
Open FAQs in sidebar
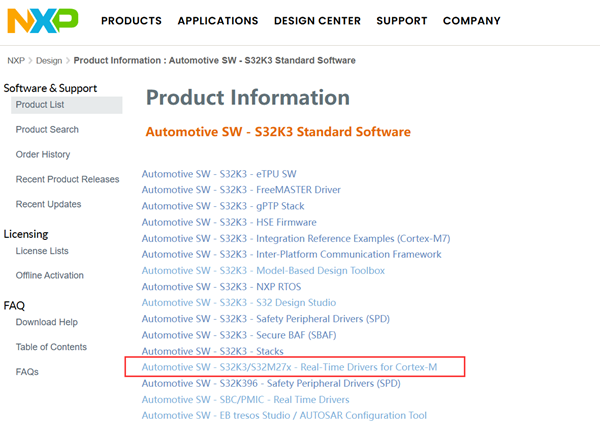pos(27,372)
